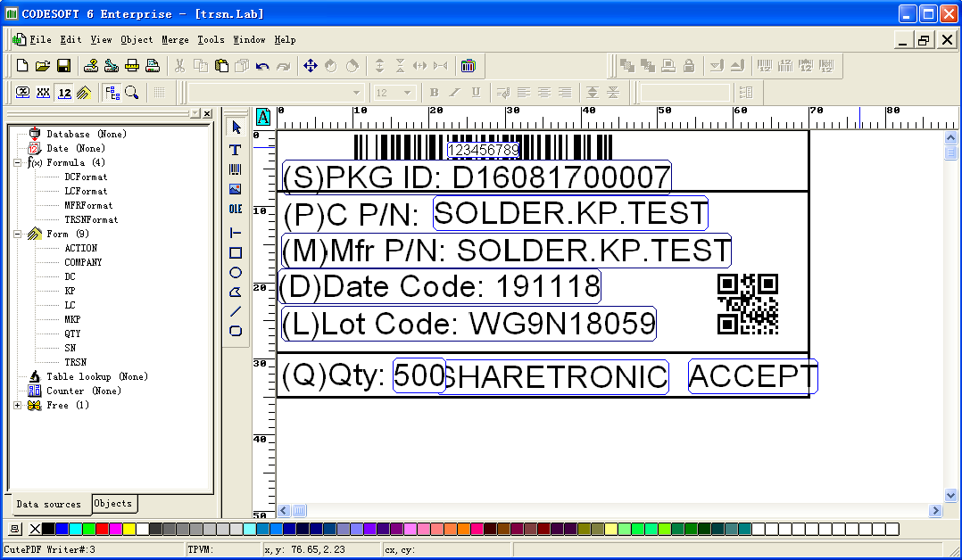962x560 pixels.
Task: Select the COMPANY form variable
Action: pyautogui.click(x=83, y=262)
